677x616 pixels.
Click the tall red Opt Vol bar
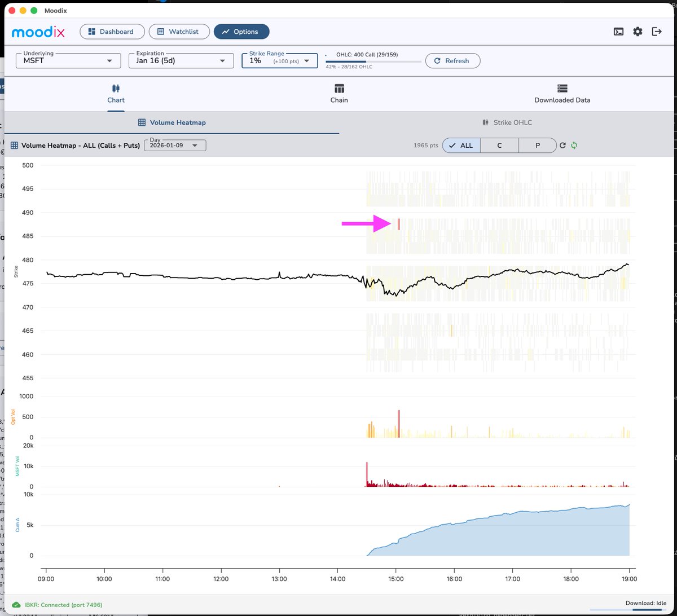[399, 424]
